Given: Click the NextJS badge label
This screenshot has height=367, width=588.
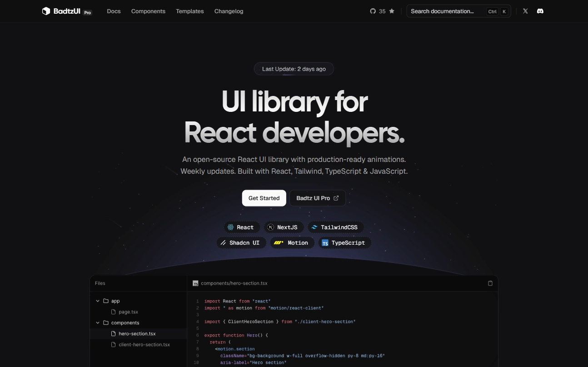Looking at the screenshot, I should pos(287,227).
